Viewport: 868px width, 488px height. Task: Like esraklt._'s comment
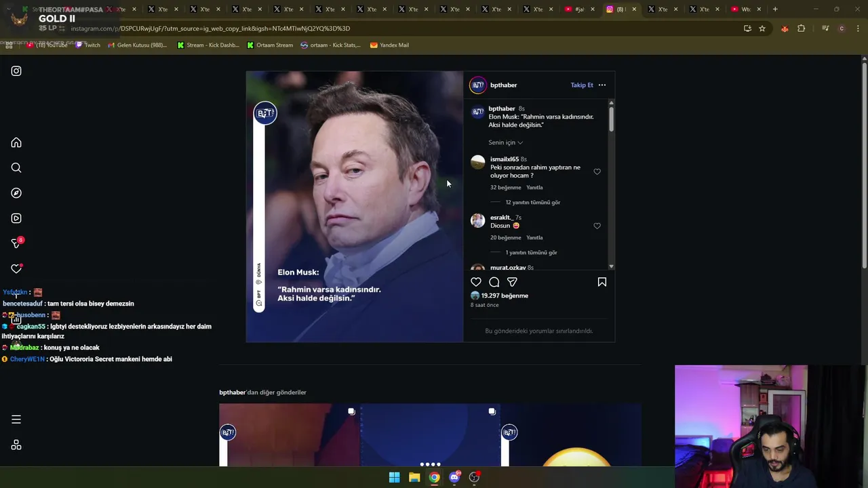[x=597, y=226]
